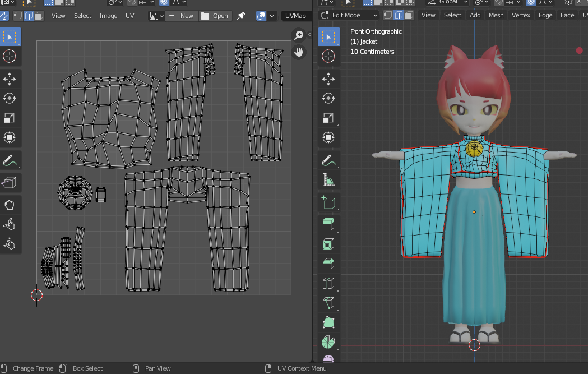Screen dimensions: 588x374
Task: Switch the 3D viewport to vertex select mode
Action: click(x=387, y=15)
